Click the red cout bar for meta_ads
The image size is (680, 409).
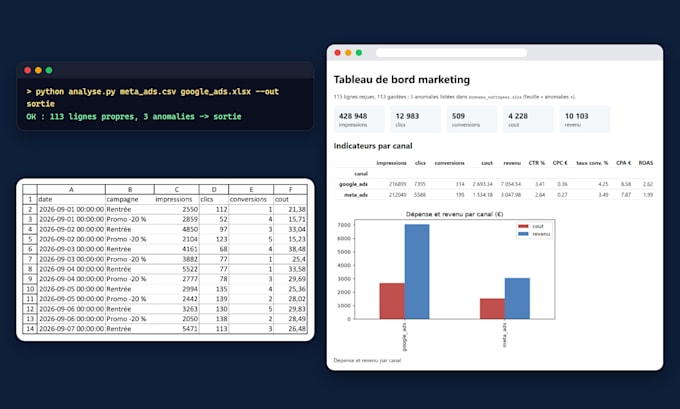point(492,309)
